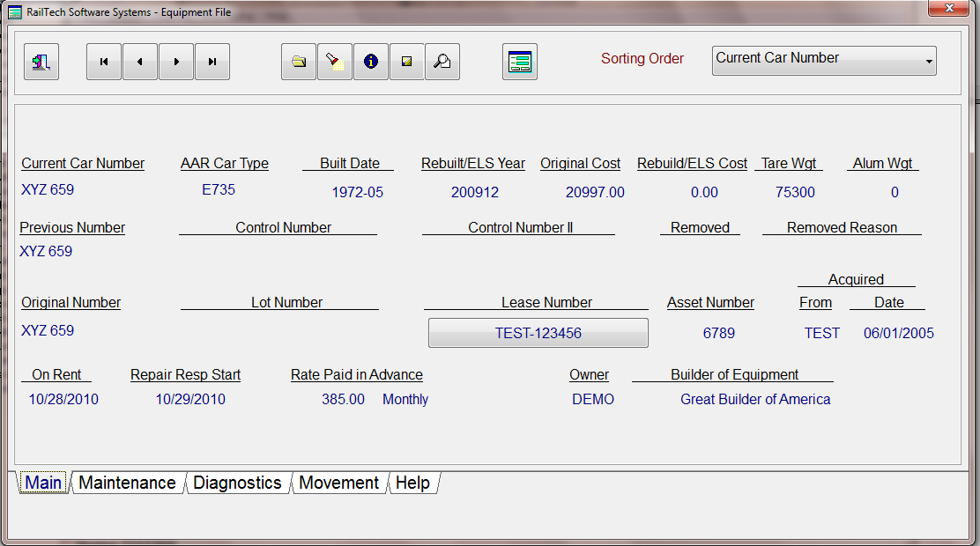
Task: Click the Acquired From value TEST
Action: click(822, 334)
